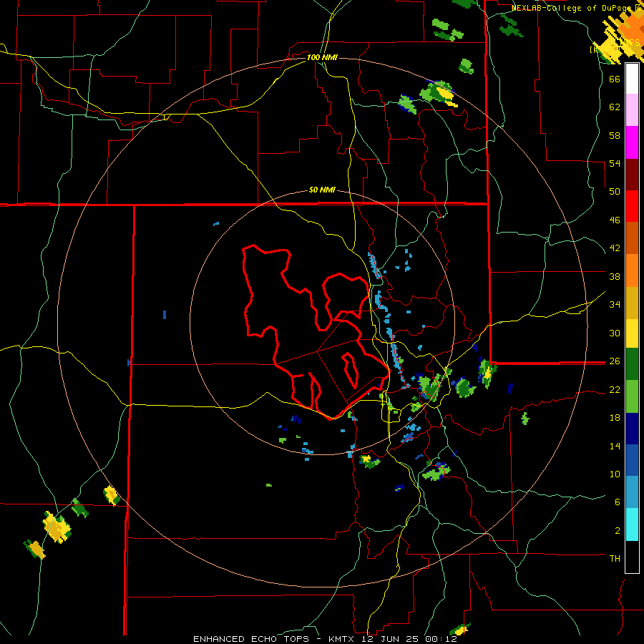This screenshot has width=644, height=644.
Task: Select the medium blue swatch between 14 and 10
Action: point(632,460)
